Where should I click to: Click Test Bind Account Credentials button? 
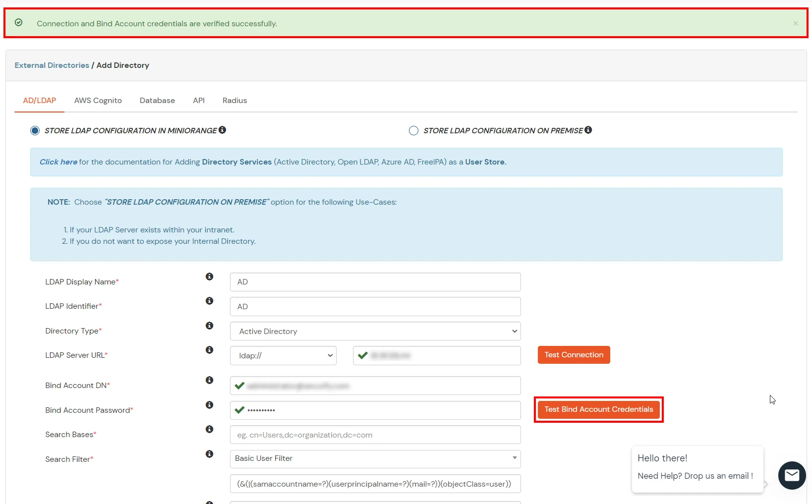point(599,409)
